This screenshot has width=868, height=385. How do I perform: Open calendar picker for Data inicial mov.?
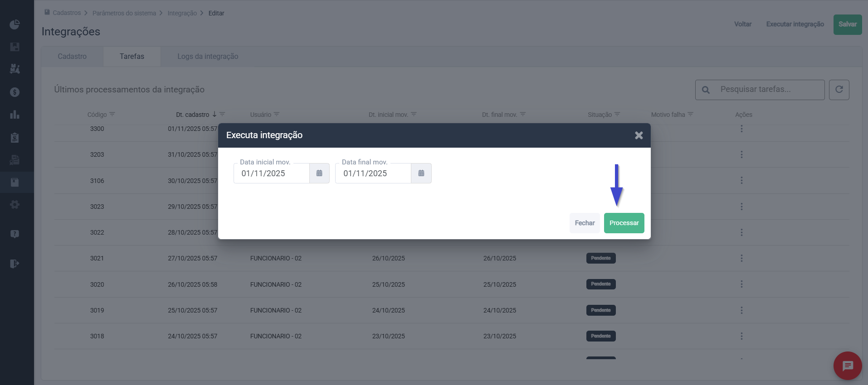tap(319, 173)
